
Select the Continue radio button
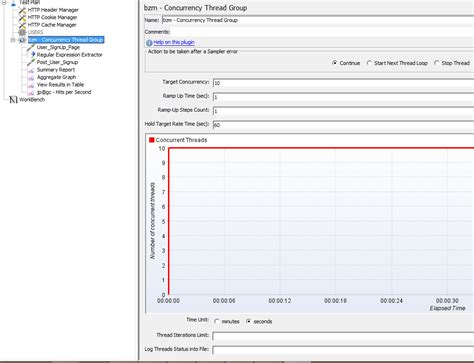[334, 63]
